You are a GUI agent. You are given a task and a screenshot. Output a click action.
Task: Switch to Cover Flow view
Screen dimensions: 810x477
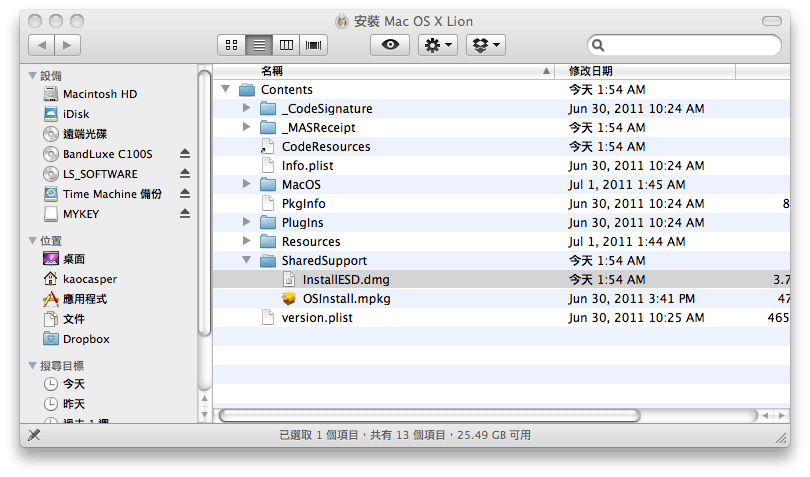(x=314, y=45)
